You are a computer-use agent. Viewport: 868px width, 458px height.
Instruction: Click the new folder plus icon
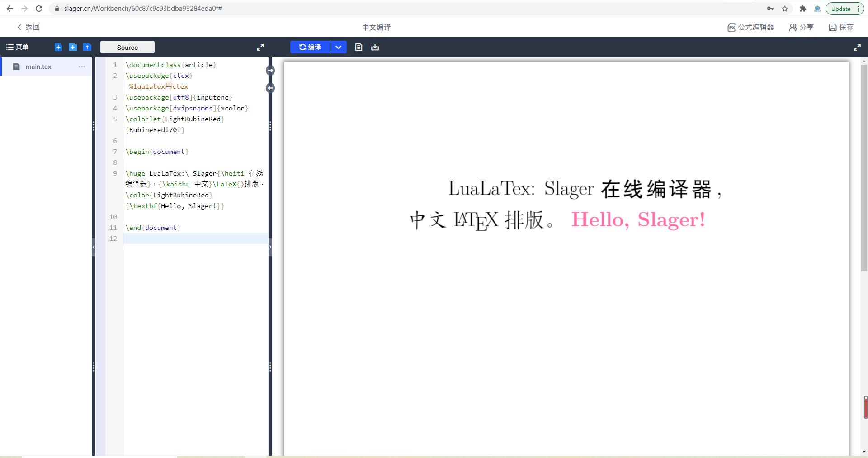pos(72,47)
